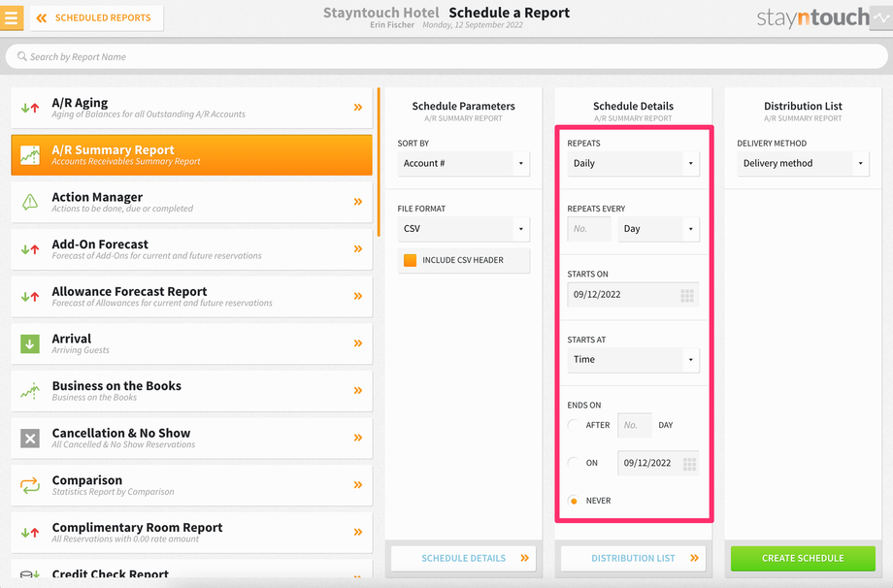Select the Never ends radio button
The height and width of the screenshot is (588, 893).
574,501
